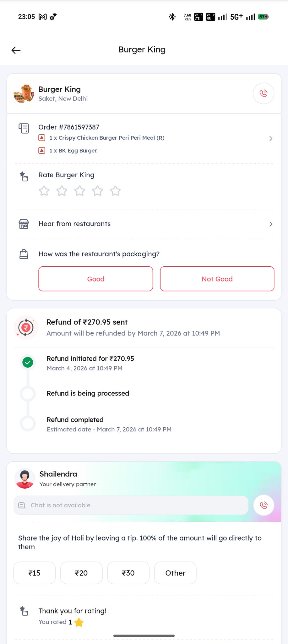Call delivery partner Shailendra
288x644 pixels.
(x=264, y=505)
